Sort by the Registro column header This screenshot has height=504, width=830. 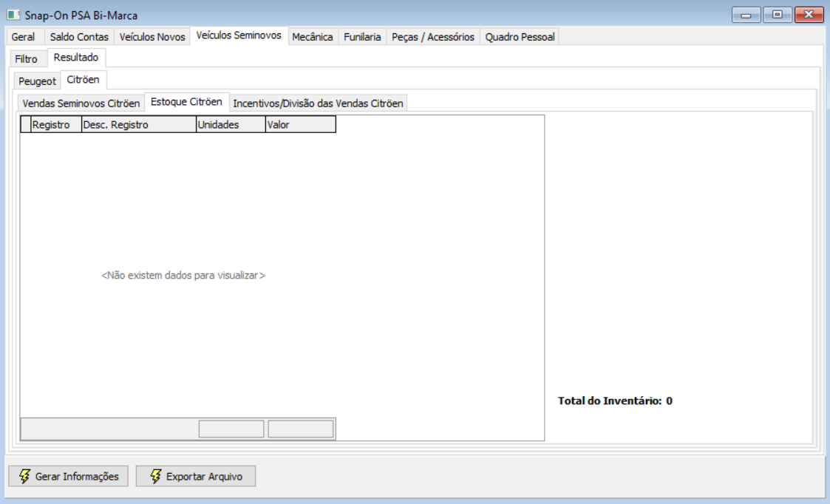[56, 124]
